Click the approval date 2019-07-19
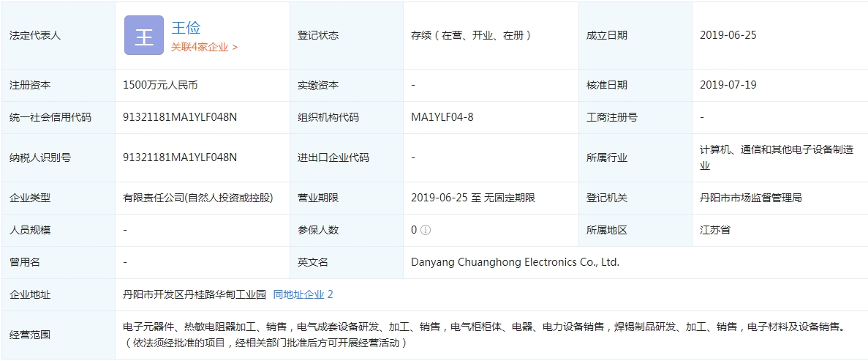 click(x=728, y=85)
